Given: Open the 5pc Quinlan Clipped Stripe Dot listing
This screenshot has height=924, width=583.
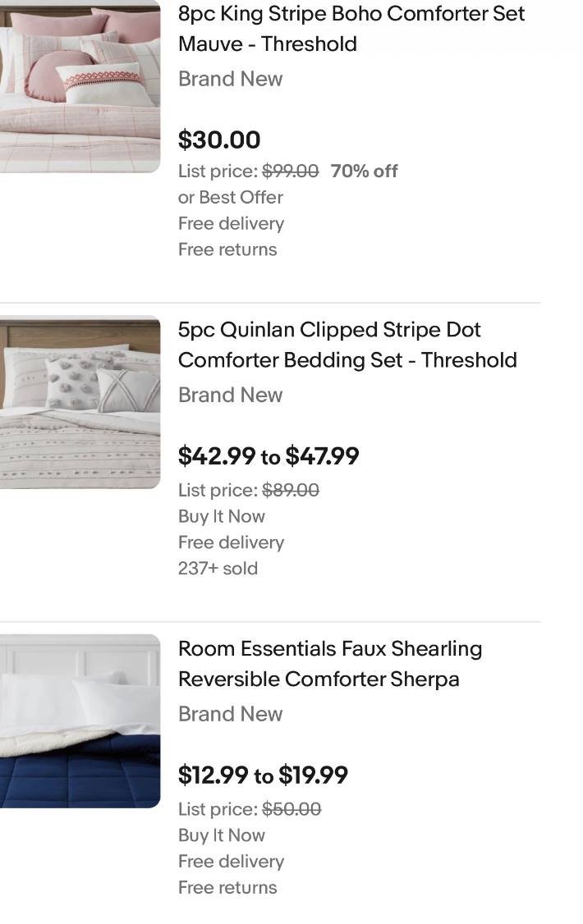Looking at the screenshot, I should pos(347,345).
